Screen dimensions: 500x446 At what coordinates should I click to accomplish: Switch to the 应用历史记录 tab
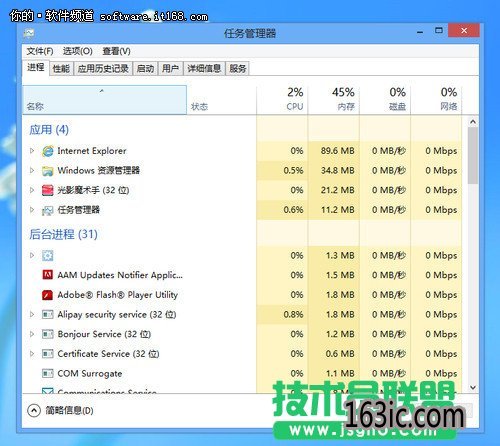pyautogui.click(x=103, y=69)
